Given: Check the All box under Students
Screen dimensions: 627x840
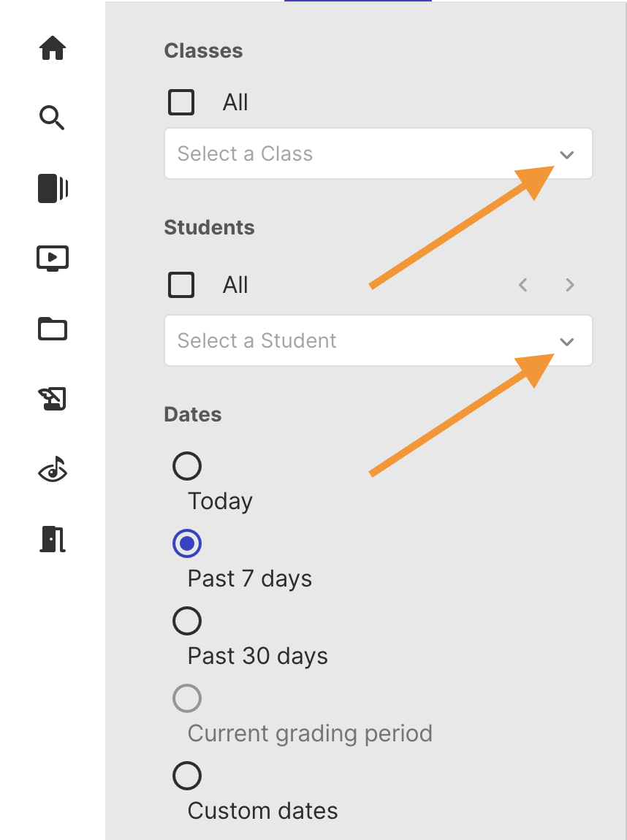Looking at the screenshot, I should pyautogui.click(x=181, y=285).
